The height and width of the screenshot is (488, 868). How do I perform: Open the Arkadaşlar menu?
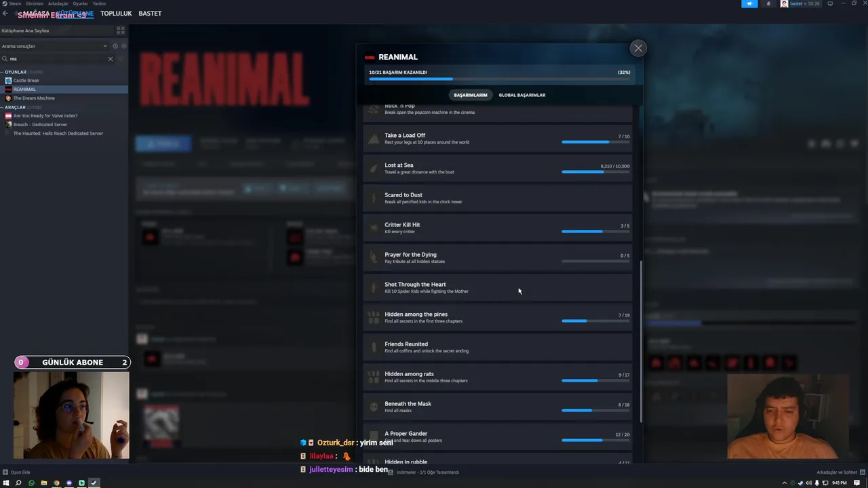[58, 3]
